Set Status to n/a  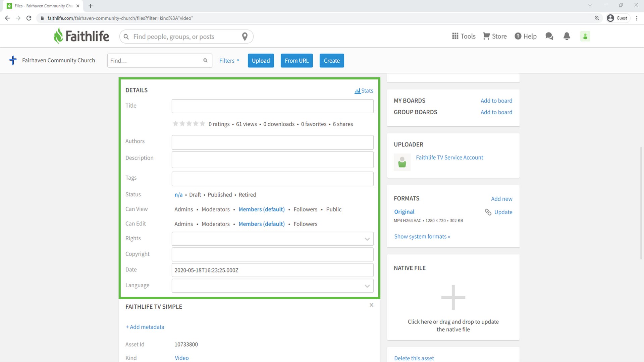(x=178, y=195)
